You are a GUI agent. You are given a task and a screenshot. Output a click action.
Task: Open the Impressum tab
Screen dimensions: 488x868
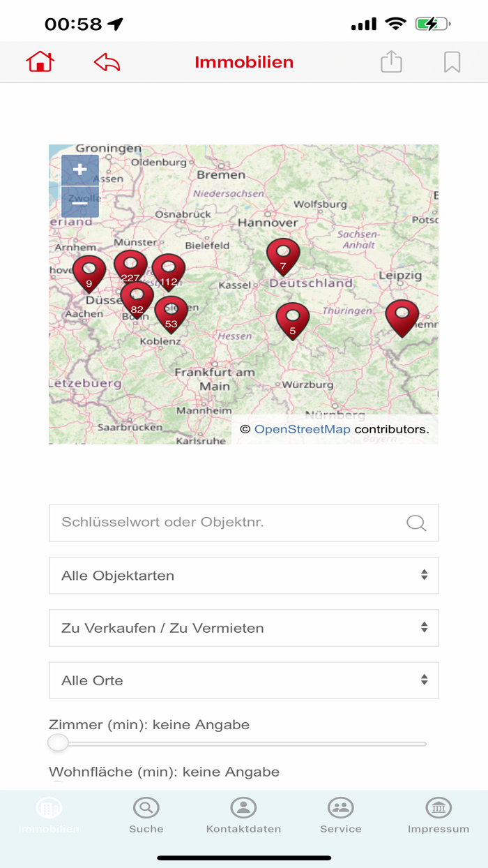[x=439, y=816]
